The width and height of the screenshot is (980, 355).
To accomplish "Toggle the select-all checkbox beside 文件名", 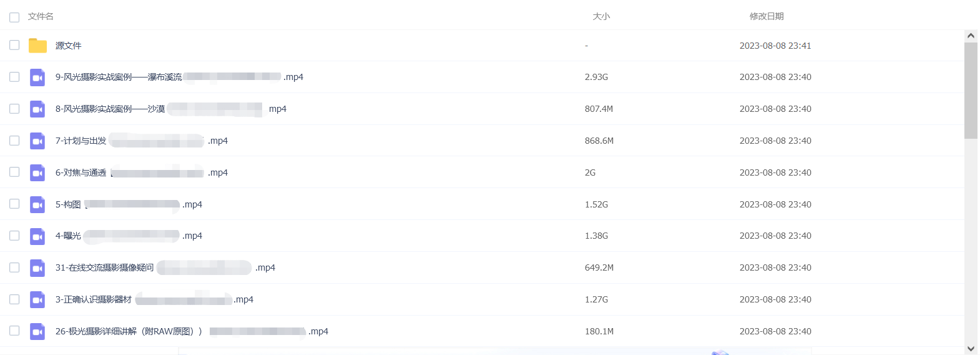I will (x=14, y=17).
